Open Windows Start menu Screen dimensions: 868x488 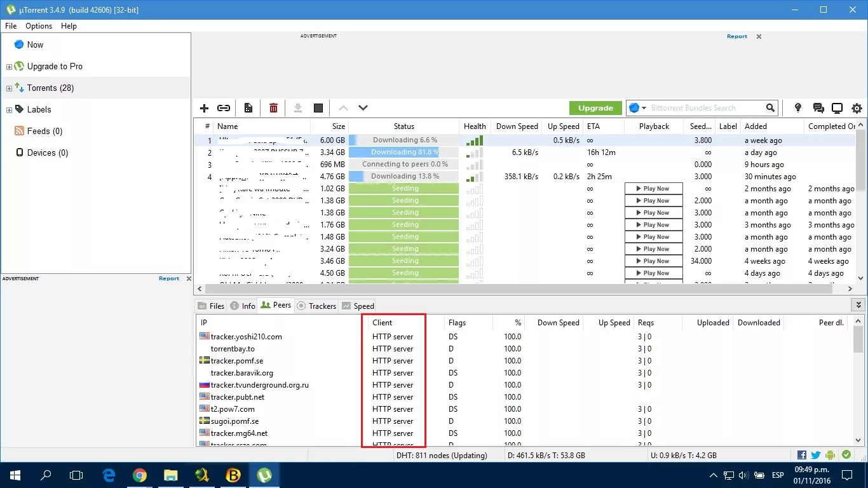(15, 475)
